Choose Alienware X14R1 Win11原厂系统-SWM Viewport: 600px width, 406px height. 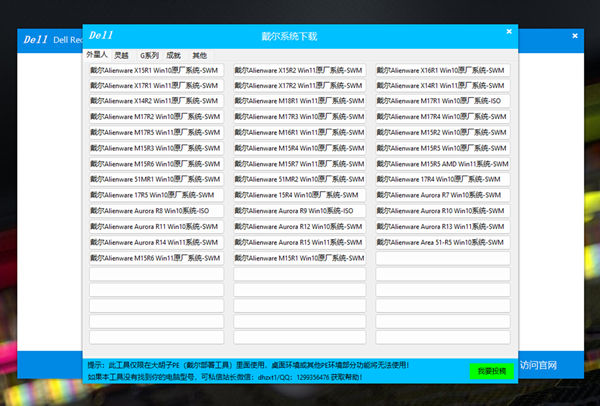[x=443, y=85]
